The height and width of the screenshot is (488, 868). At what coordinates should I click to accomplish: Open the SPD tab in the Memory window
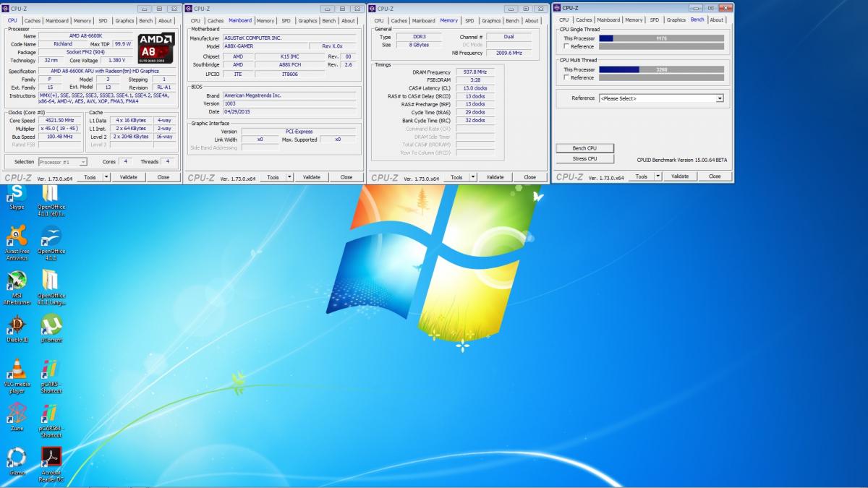pos(469,21)
